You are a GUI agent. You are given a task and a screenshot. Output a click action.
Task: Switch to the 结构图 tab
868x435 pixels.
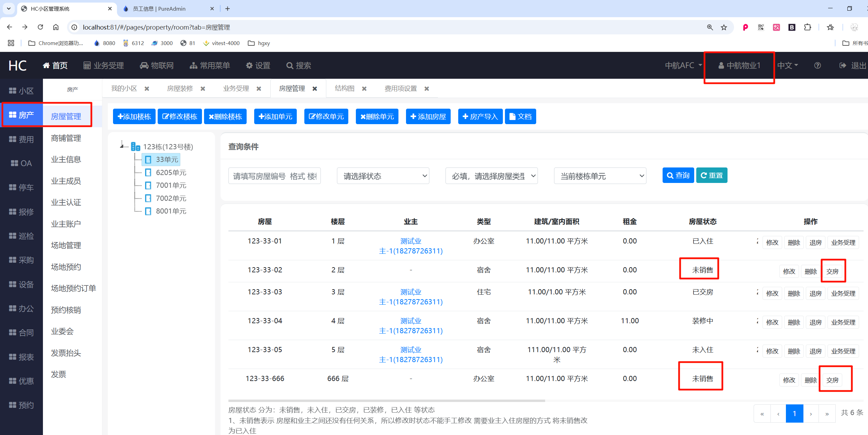pos(345,88)
